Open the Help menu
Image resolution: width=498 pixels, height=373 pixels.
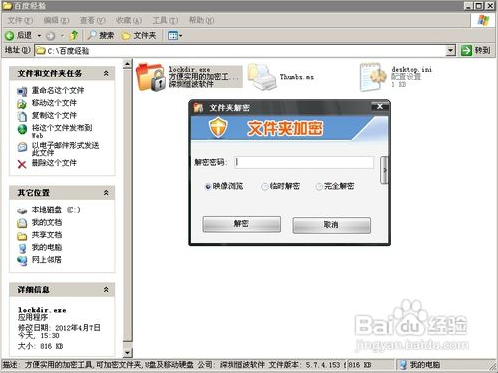pos(201,20)
